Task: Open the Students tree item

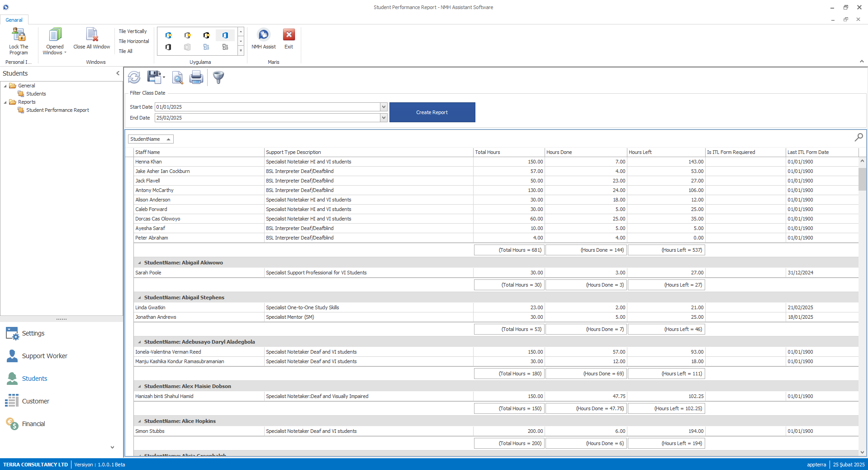Action: pyautogui.click(x=36, y=94)
